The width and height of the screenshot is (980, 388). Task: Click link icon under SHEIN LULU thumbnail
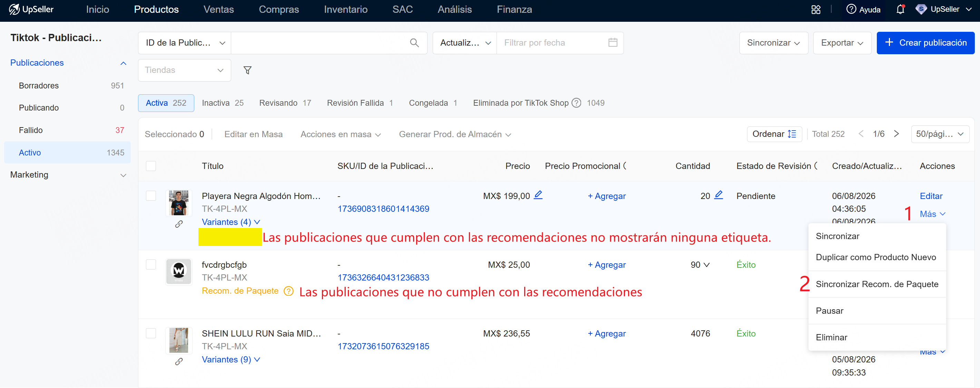(179, 361)
